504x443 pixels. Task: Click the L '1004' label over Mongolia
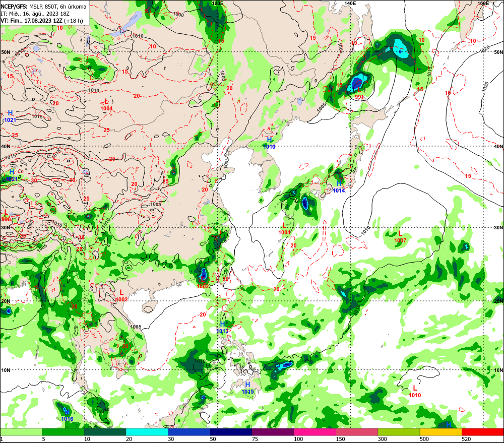pyautogui.click(x=106, y=108)
